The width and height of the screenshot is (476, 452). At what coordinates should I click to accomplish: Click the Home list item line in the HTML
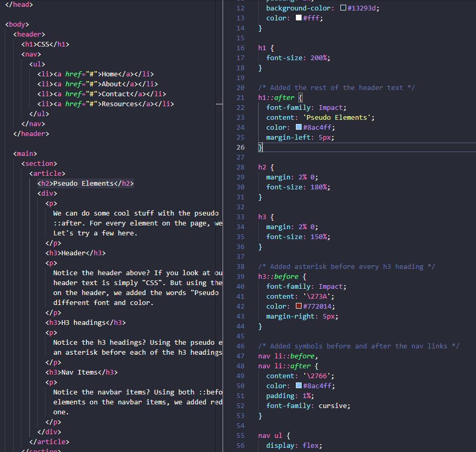pos(96,74)
